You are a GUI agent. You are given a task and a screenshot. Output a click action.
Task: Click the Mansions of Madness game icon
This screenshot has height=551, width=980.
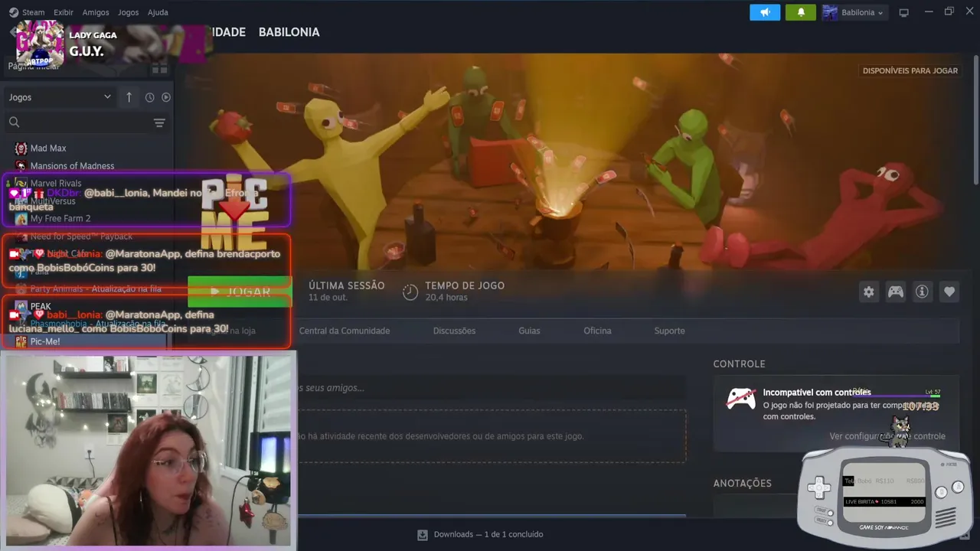click(21, 166)
